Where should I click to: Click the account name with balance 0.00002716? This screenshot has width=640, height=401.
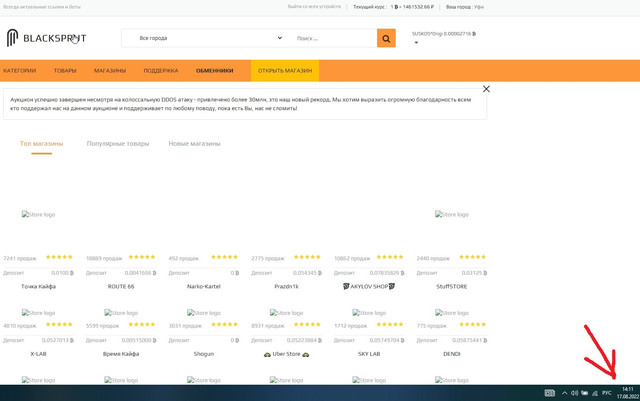444,34
